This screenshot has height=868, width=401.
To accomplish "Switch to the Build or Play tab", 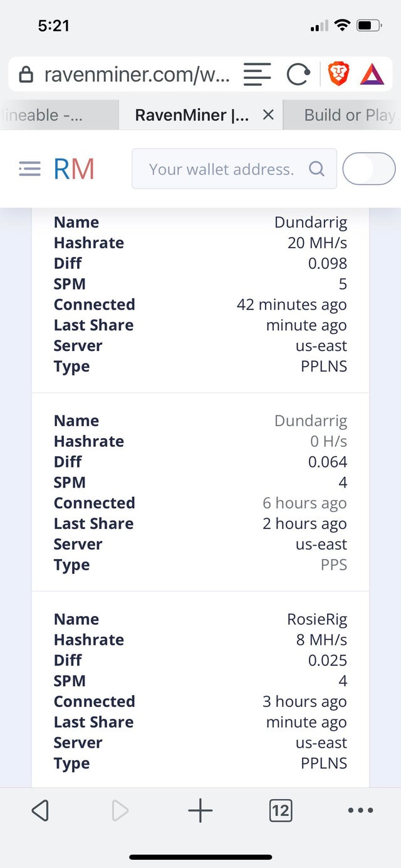I will pos(349,115).
